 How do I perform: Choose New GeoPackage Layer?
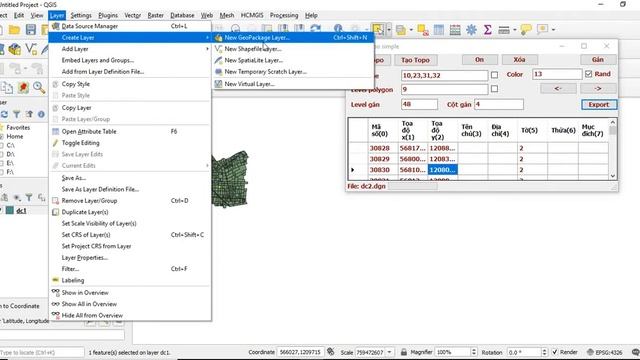click(293, 37)
